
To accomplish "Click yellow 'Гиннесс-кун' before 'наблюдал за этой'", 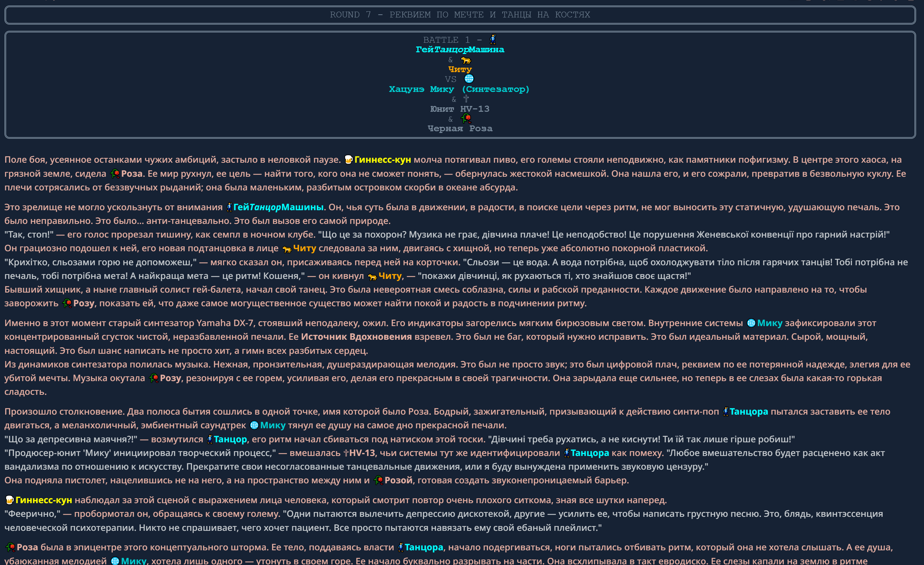I will tap(43, 500).
